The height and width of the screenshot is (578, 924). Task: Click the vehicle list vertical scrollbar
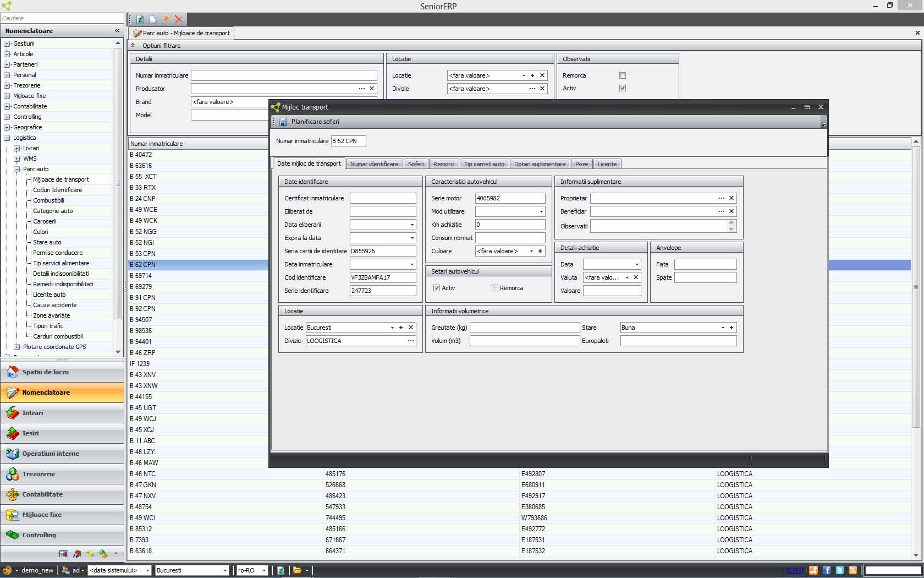(x=916, y=287)
